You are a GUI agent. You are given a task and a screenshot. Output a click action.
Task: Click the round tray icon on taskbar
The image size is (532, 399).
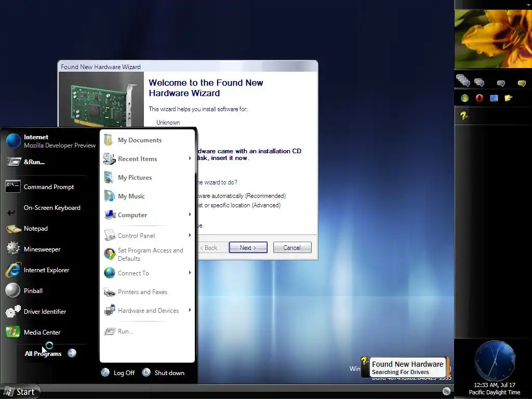pyautogui.click(x=446, y=391)
